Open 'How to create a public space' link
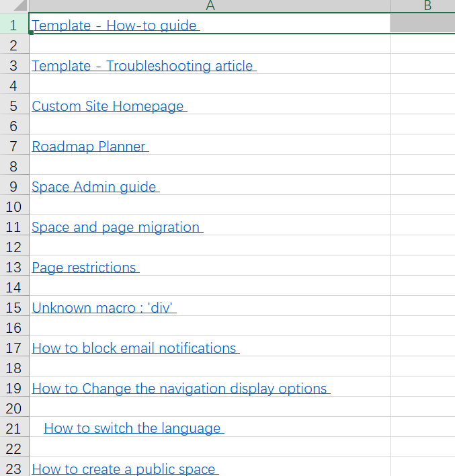Image resolution: width=455 pixels, height=476 pixels. (125, 469)
